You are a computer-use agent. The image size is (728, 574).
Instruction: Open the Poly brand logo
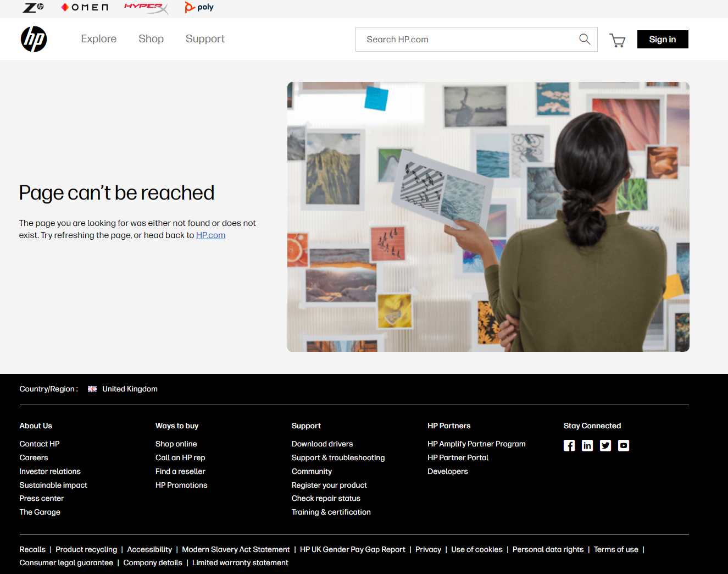pyautogui.click(x=199, y=7)
